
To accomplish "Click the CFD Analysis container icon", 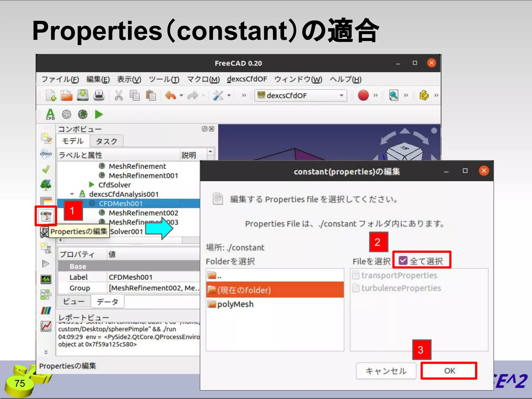I will [50, 114].
